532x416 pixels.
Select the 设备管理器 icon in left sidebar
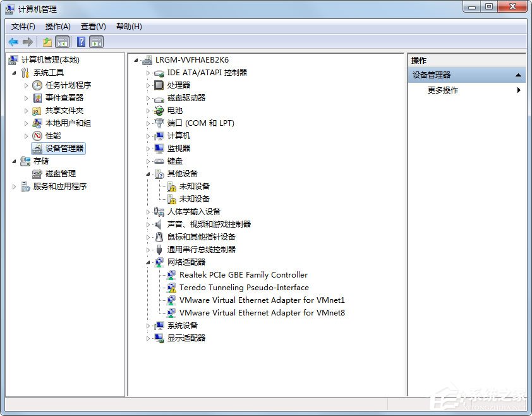tap(38, 148)
